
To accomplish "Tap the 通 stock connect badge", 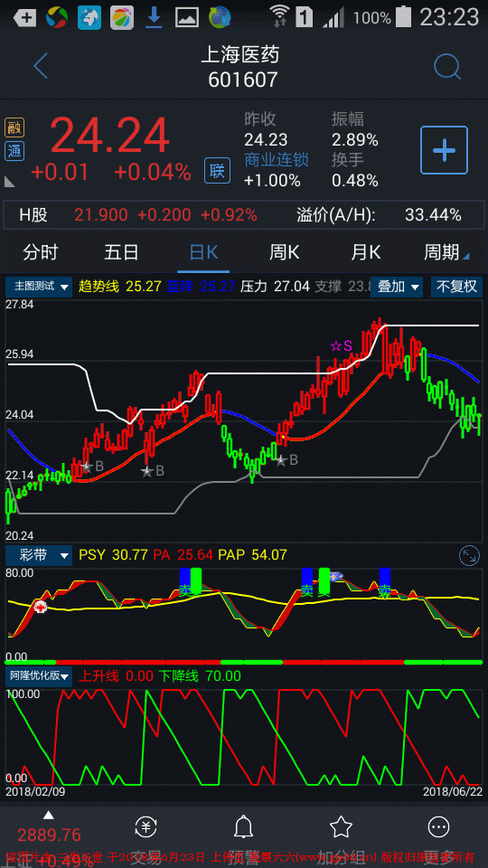I will pos(14,151).
